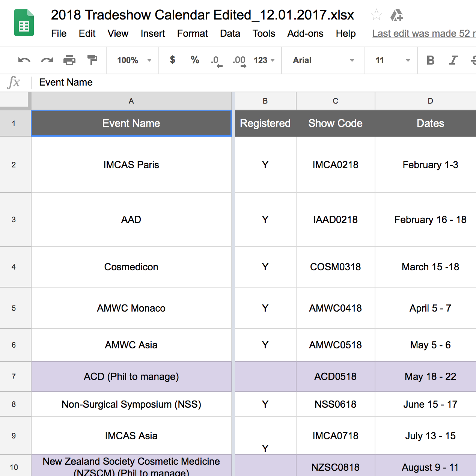Select row 7 header

15,377
